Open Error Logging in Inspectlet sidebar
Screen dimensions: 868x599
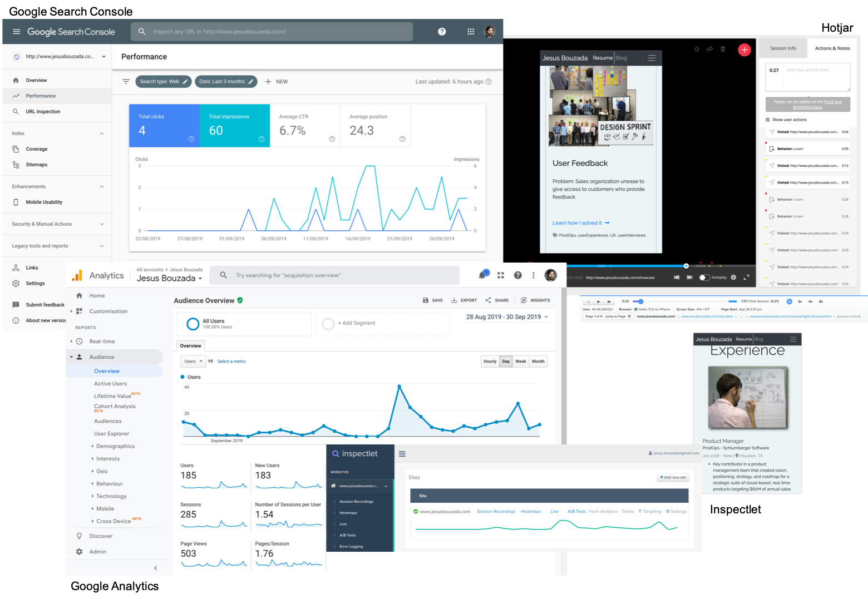tap(351, 546)
